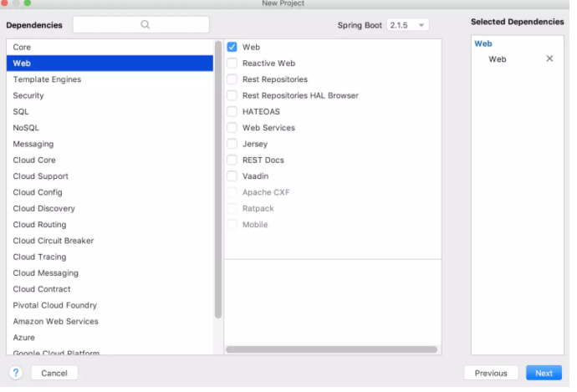The image size is (577, 392).
Task: Choose the Template Engines category
Action: (x=47, y=79)
